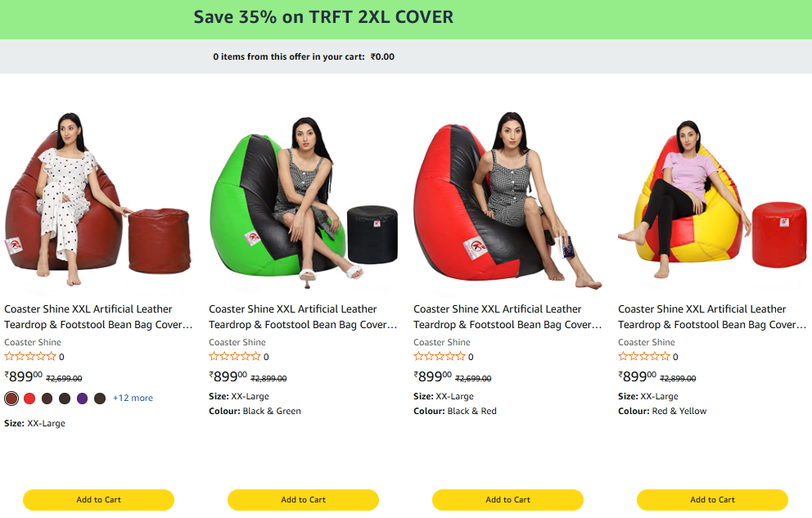Add the maroon bean bag to cart
This screenshot has height=518, width=812.
(98, 500)
